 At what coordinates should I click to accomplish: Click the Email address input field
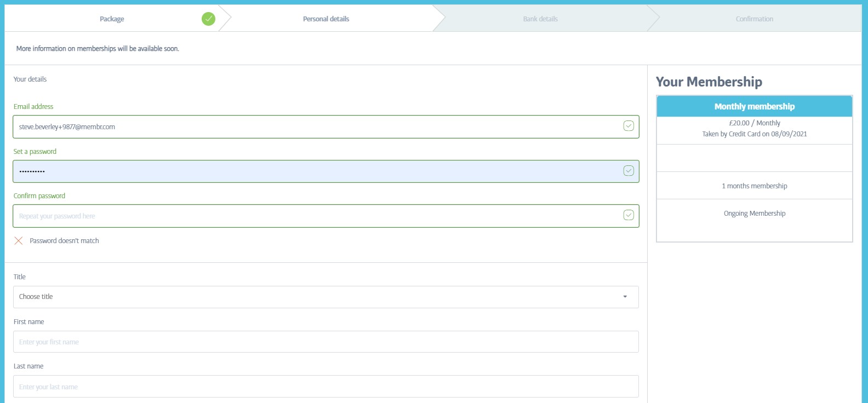pyautogui.click(x=326, y=126)
